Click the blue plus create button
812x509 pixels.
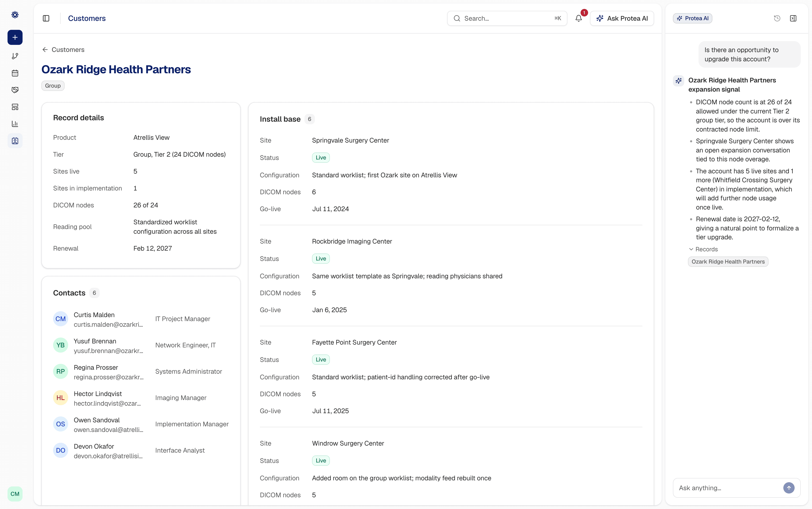coord(15,37)
